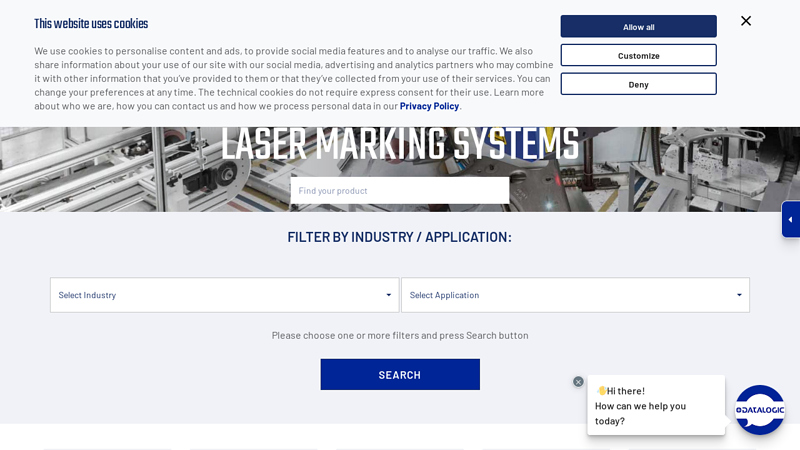Open the Privacy Policy link
This screenshot has height=450, width=800.
pos(429,106)
